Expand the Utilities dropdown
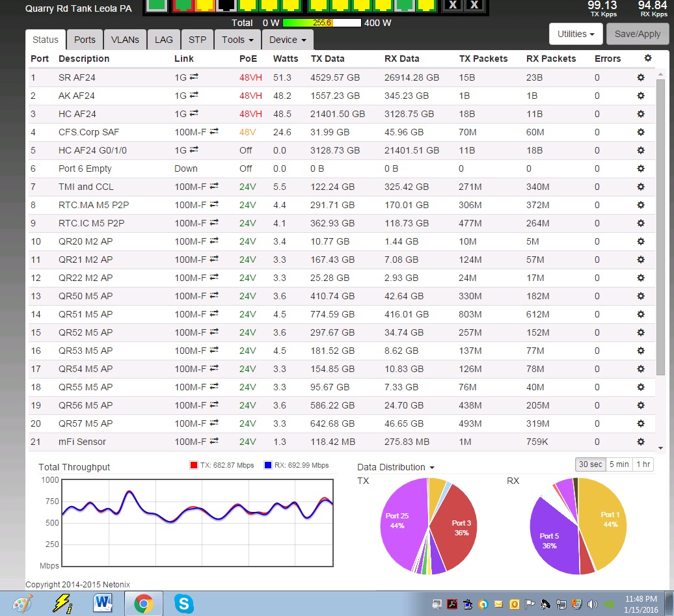Screen dimensions: 674x616 point(576,34)
